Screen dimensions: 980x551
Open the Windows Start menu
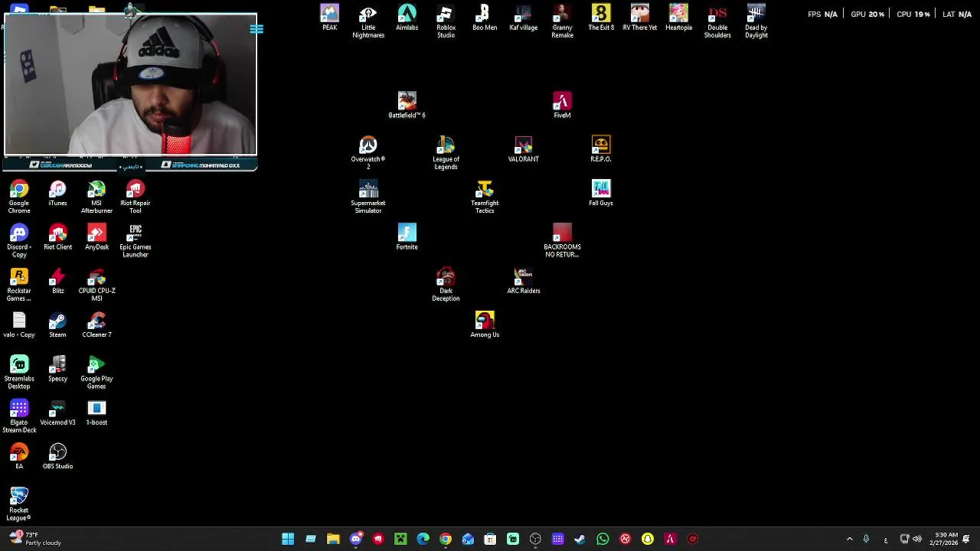[288, 539]
